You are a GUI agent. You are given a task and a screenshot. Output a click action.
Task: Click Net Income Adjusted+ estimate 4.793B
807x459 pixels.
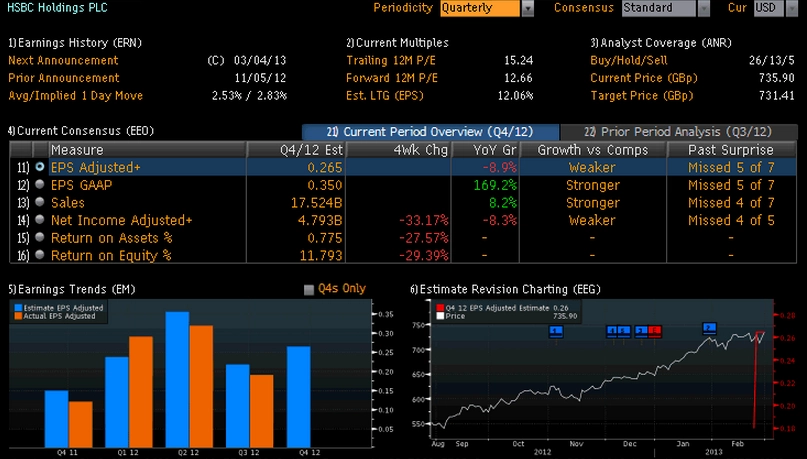[x=320, y=220]
